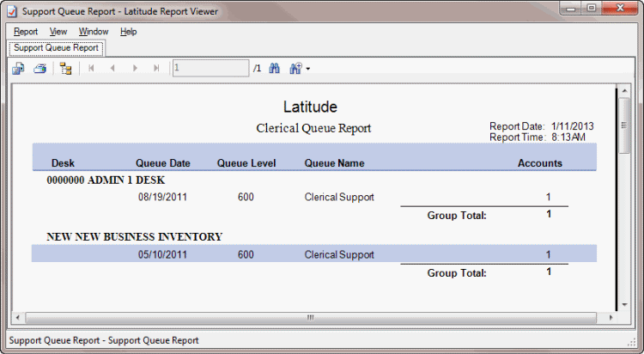Viewport: 644px width, 354px height.
Task: Go to next page arrow
Action: [x=135, y=68]
